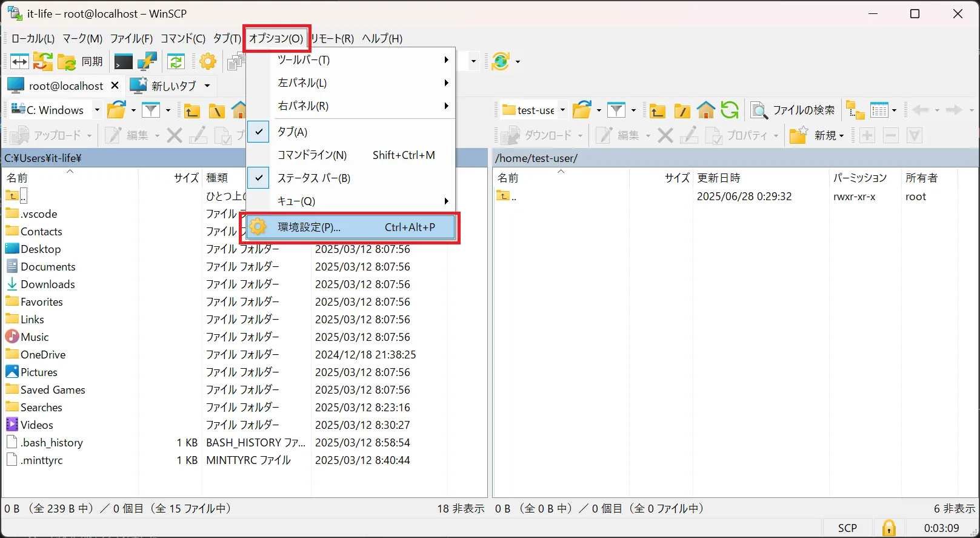Click the Synchronize orange-green arrows icon
This screenshot has width=980, height=538.
click(42, 61)
